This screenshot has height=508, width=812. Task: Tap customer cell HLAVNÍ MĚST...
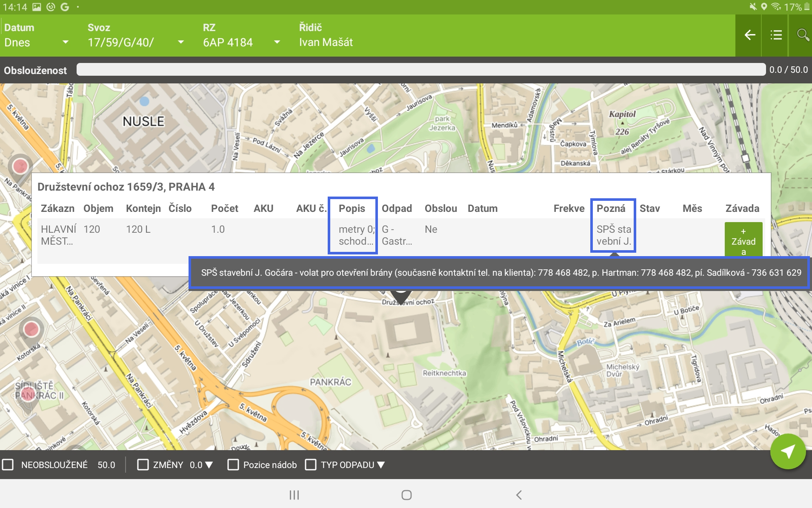point(59,235)
